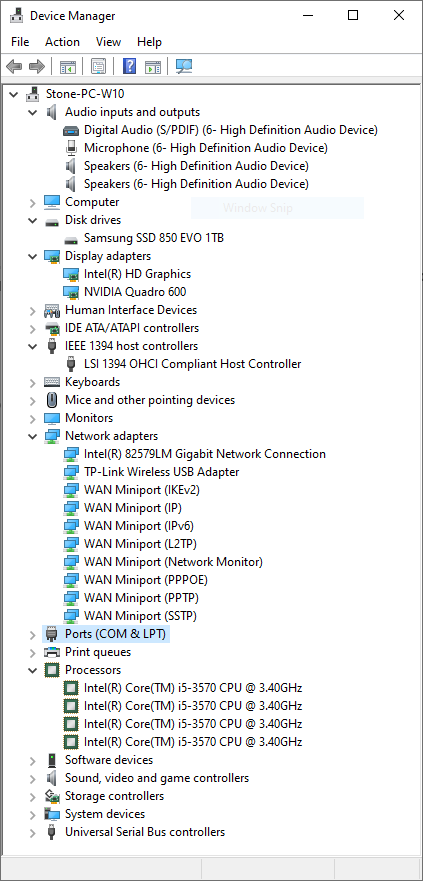Image resolution: width=423 pixels, height=881 pixels.
Task: Expand the Ports (COM & LPT) category
Action: 33,634
